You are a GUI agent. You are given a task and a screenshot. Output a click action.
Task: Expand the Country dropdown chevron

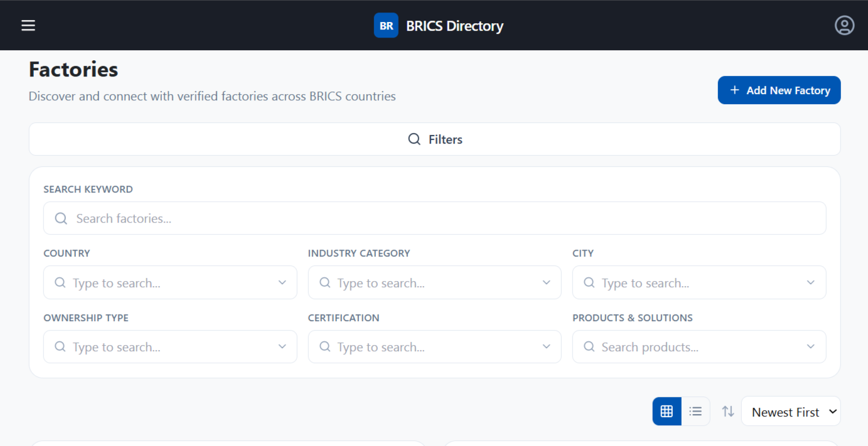click(282, 283)
